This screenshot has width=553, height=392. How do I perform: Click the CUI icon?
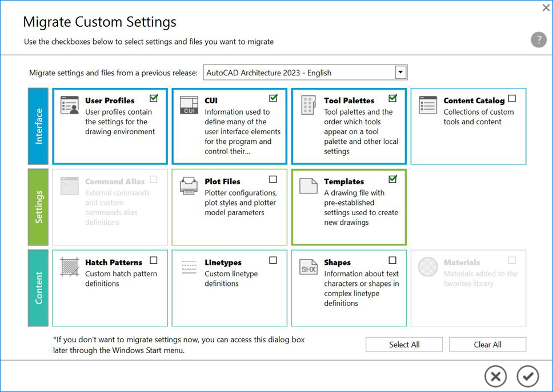click(x=189, y=105)
